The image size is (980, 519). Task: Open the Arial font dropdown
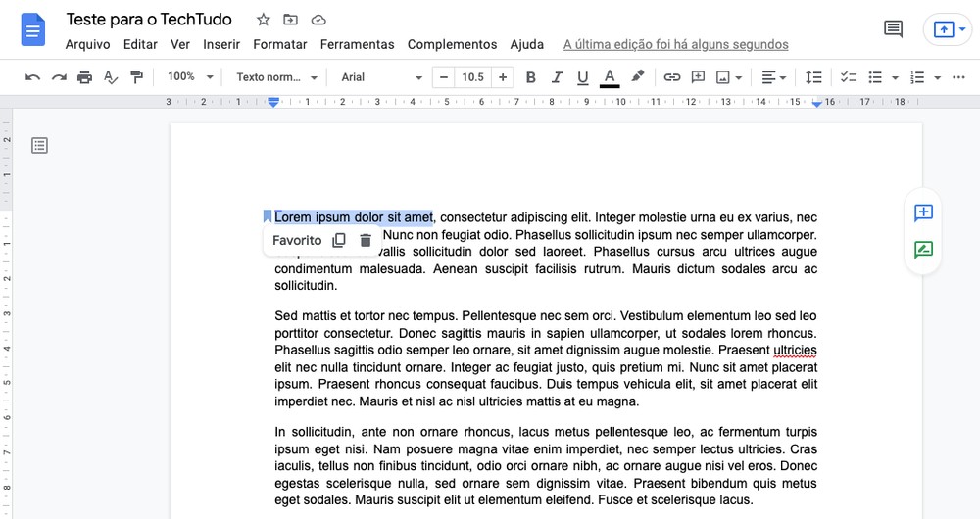click(x=381, y=77)
